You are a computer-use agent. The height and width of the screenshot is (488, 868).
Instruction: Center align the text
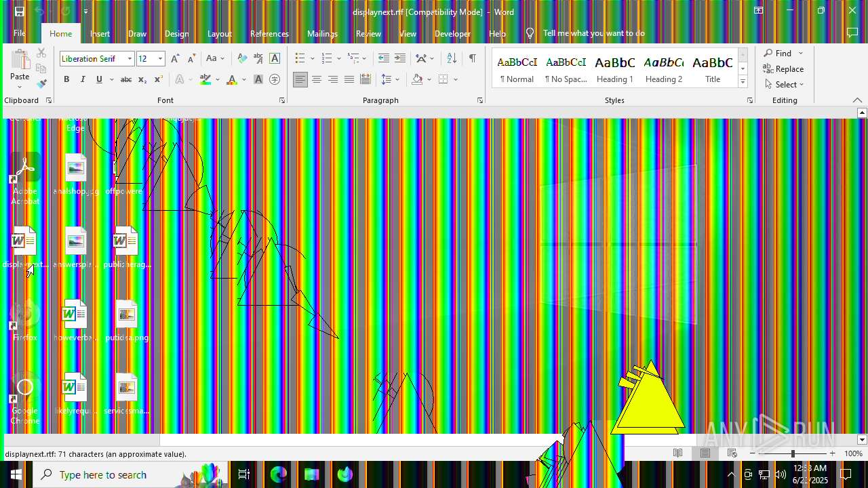[317, 79]
